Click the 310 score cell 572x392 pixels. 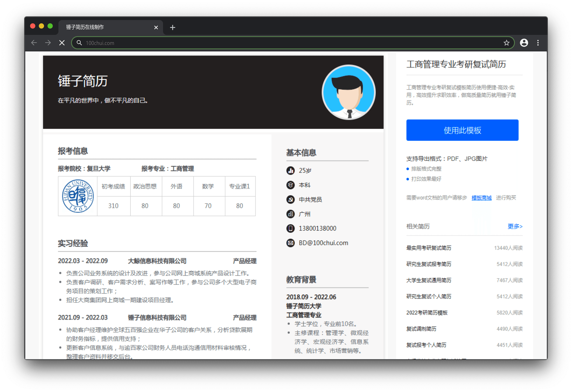pos(113,206)
